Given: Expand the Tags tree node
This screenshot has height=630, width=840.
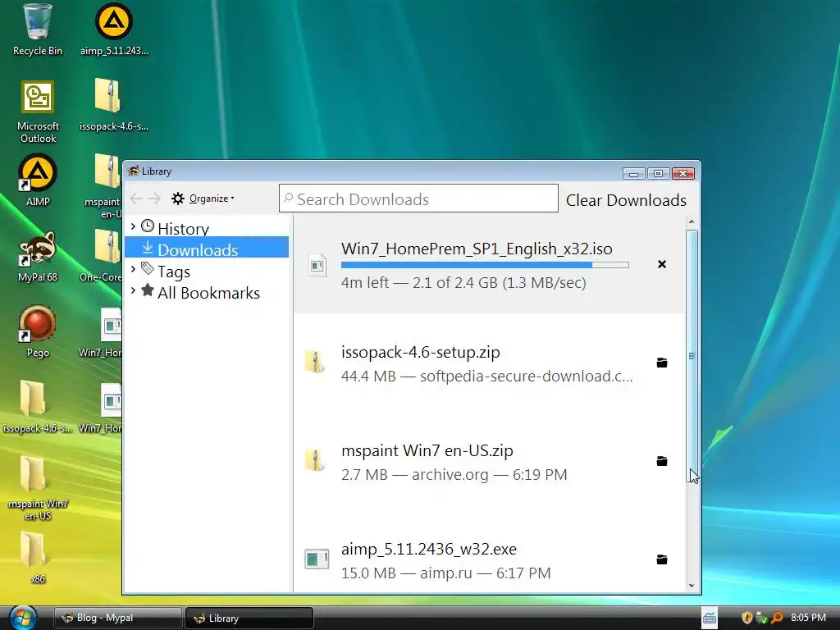Looking at the screenshot, I should click(x=134, y=269).
